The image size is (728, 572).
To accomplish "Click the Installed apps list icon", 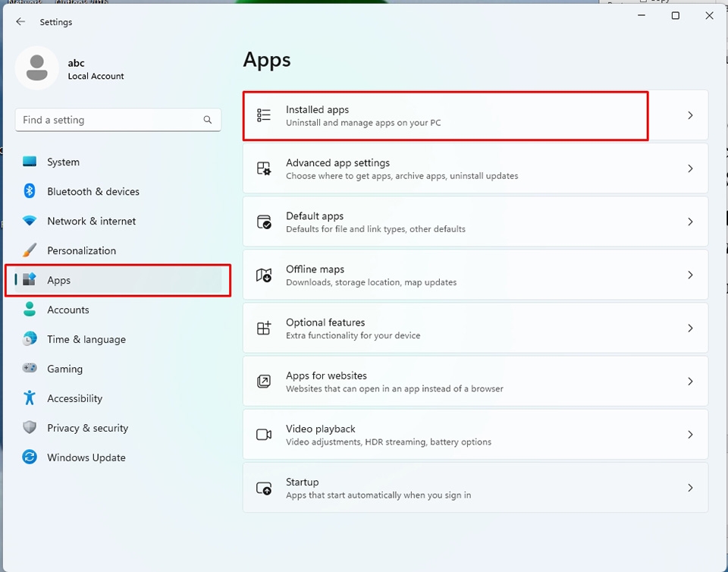I will click(264, 115).
